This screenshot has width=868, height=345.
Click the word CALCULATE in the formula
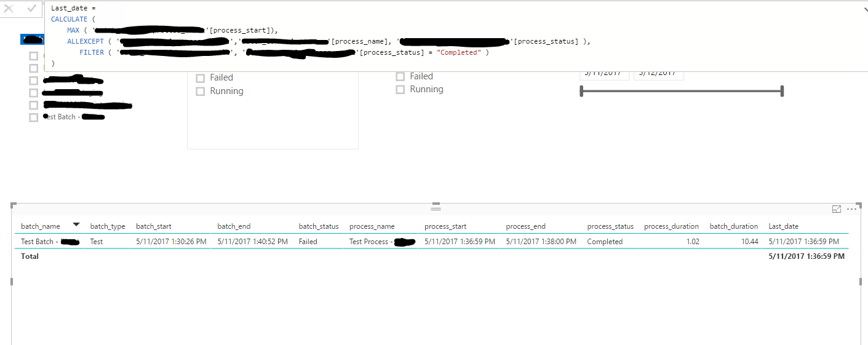click(69, 20)
